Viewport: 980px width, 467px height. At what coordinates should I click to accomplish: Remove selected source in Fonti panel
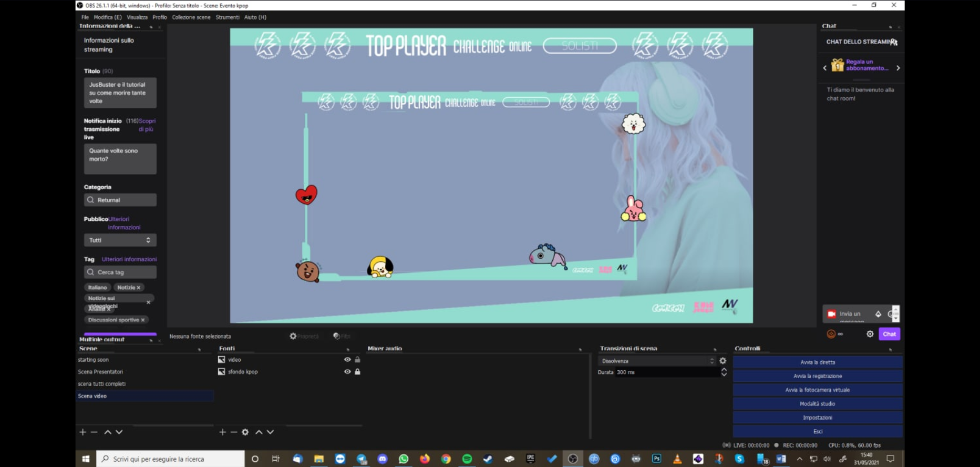coord(234,432)
